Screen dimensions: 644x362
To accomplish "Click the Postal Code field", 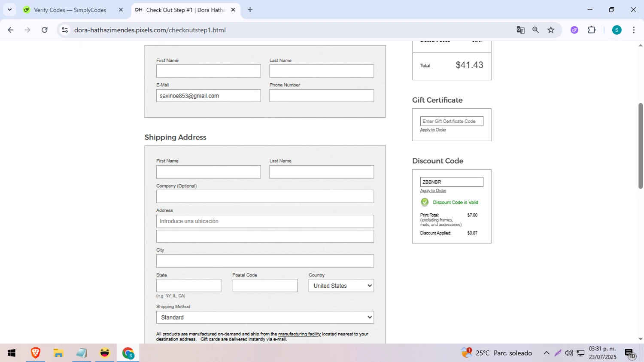I will tap(265, 286).
